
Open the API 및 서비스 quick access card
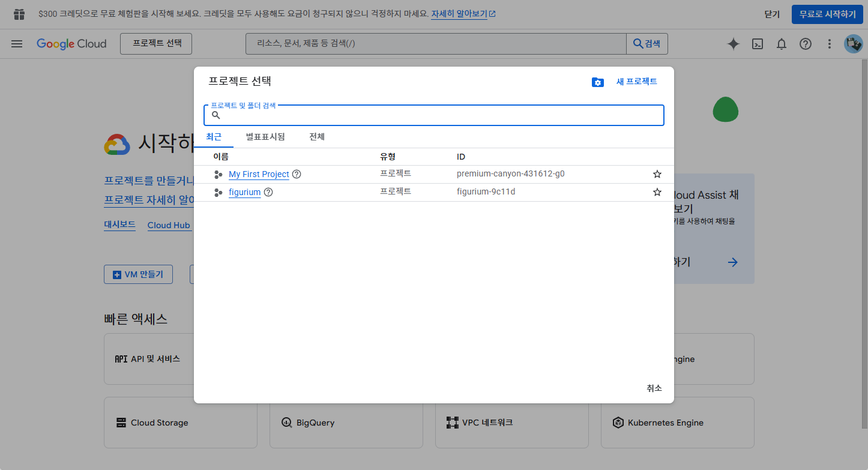[x=149, y=359]
